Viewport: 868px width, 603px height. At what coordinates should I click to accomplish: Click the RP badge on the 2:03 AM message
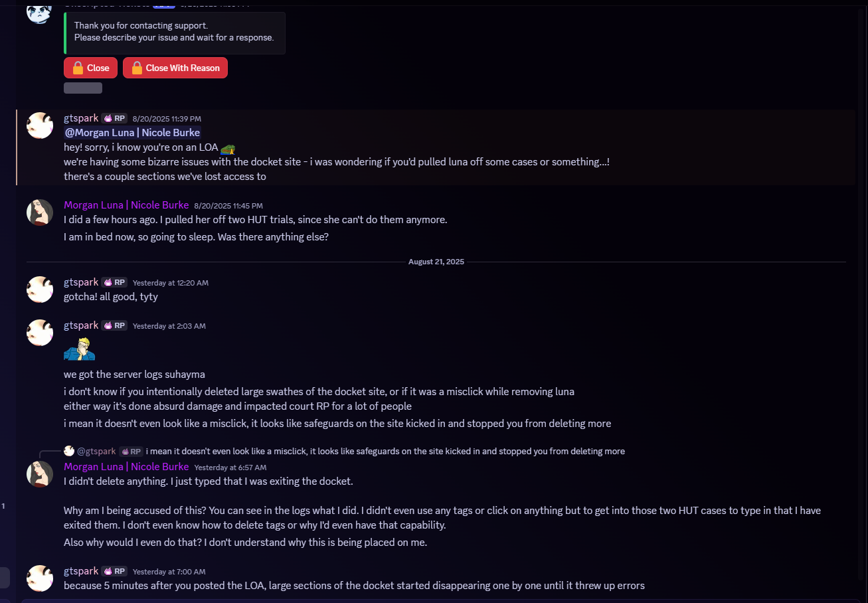[x=114, y=326]
